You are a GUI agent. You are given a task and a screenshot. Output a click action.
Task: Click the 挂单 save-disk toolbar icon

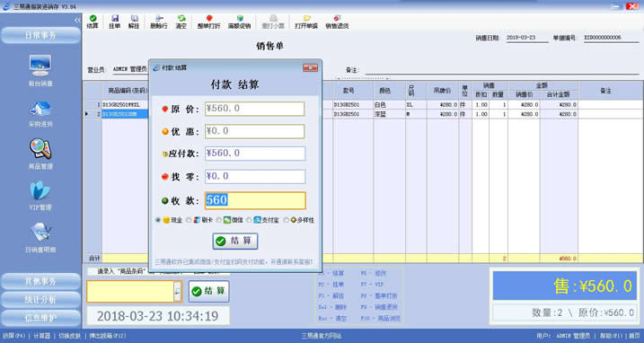(115, 18)
